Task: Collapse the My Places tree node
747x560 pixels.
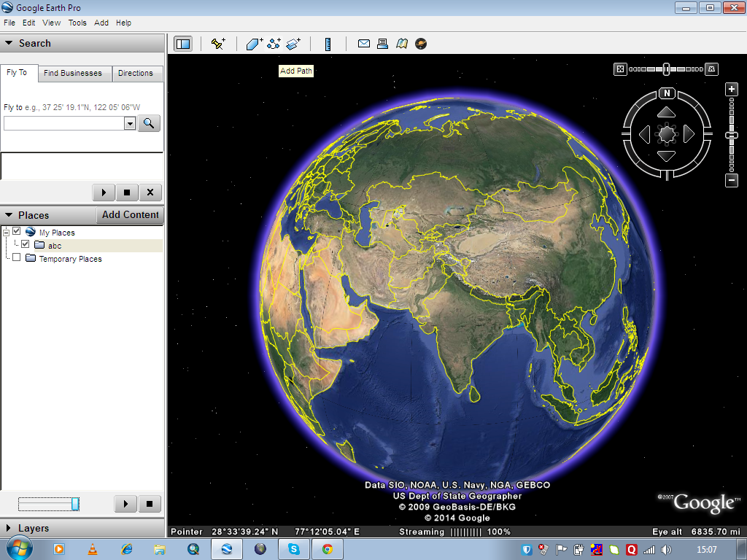Action: tap(7, 232)
